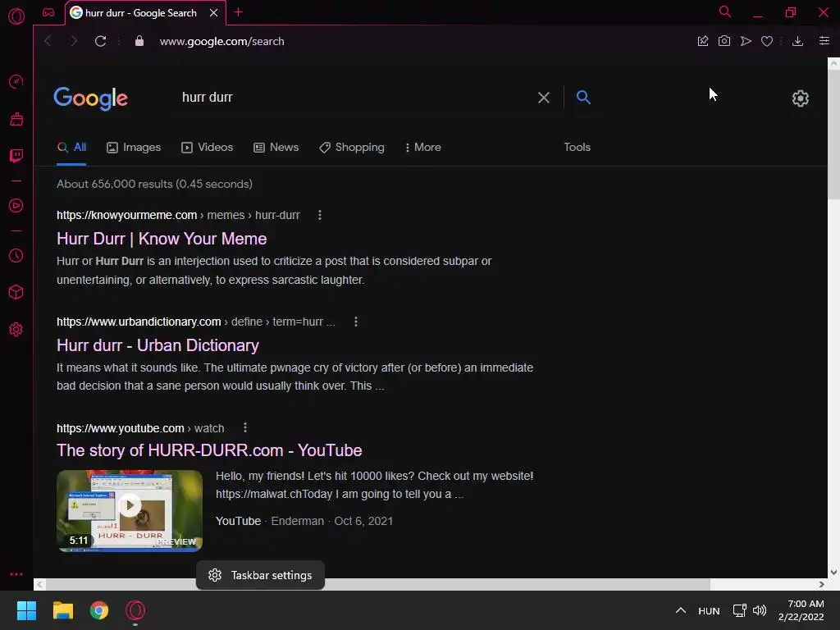Open Hurr durr - Urban Dictionary link

[x=157, y=345]
